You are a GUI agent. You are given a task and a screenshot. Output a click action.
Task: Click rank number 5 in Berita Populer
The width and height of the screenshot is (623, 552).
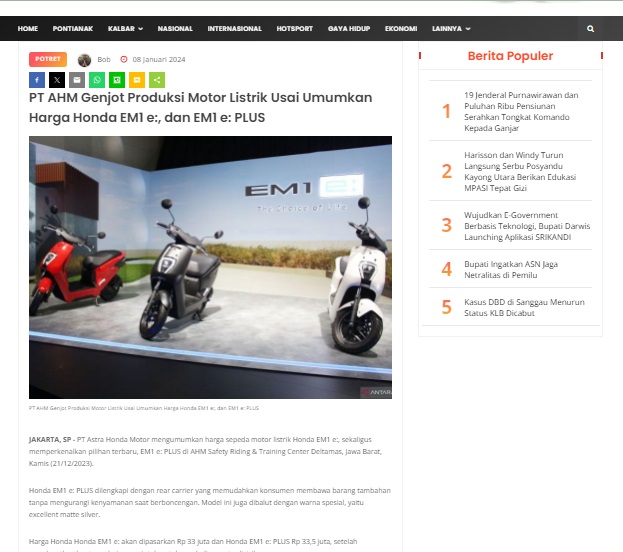pos(447,307)
